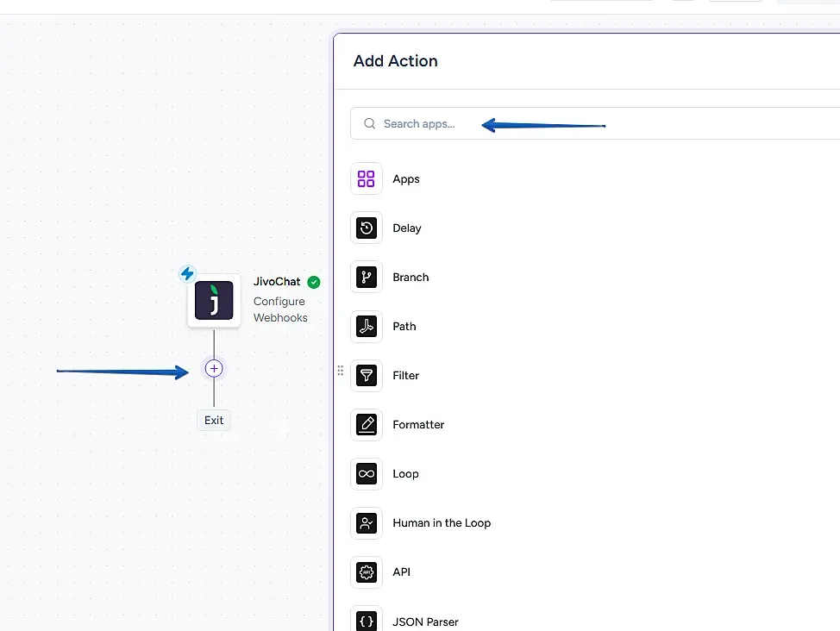Pick the Path action icon

point(367,326)
